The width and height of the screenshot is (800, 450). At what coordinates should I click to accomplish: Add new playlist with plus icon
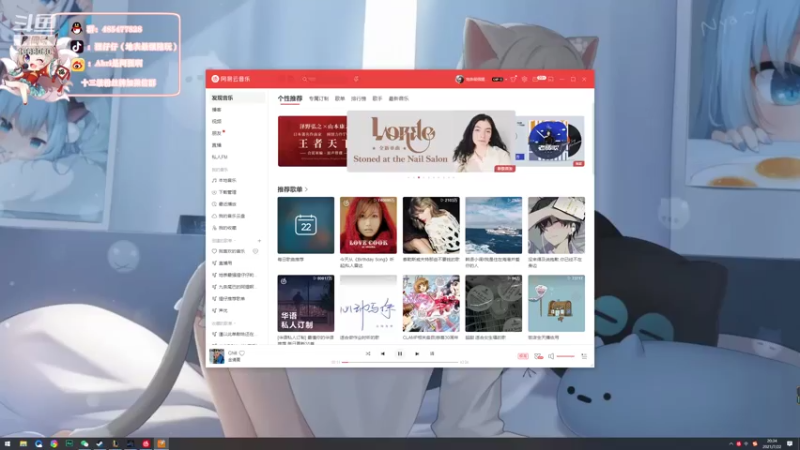coord(259,240)
